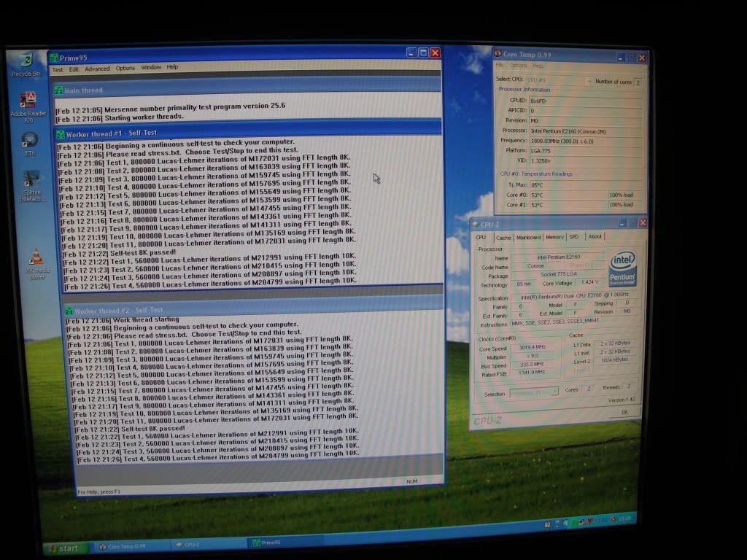Click the Bus Speed value in CPU-Z
This screenshot has height=560, width=747.
click(x=533, y=365)
